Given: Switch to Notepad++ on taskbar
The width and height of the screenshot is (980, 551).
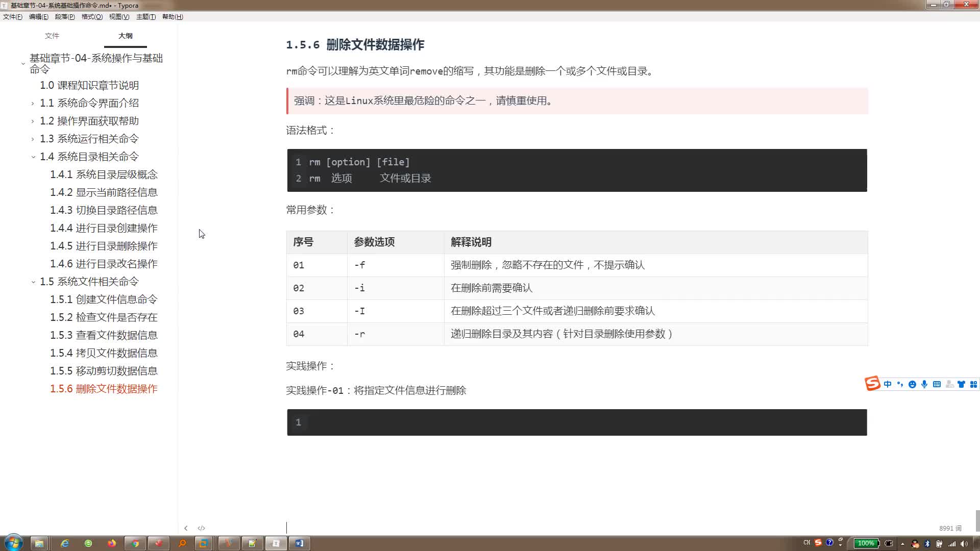Looking at the screenshot, I should click(252, 543).
